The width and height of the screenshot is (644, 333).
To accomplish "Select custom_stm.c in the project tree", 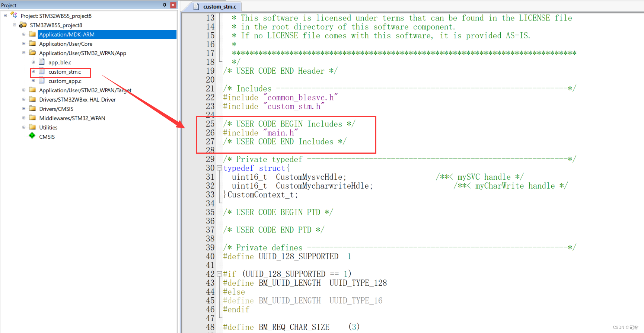I will (x=64, y=72).
